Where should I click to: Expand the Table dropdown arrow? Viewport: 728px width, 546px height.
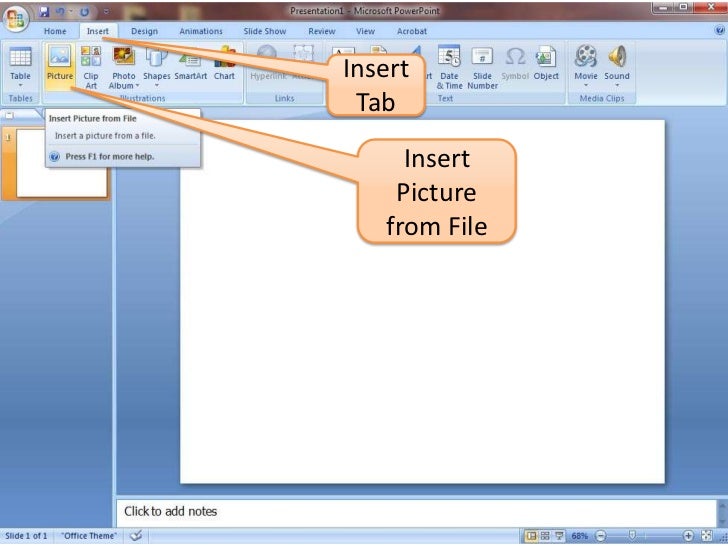coord(20,85)
